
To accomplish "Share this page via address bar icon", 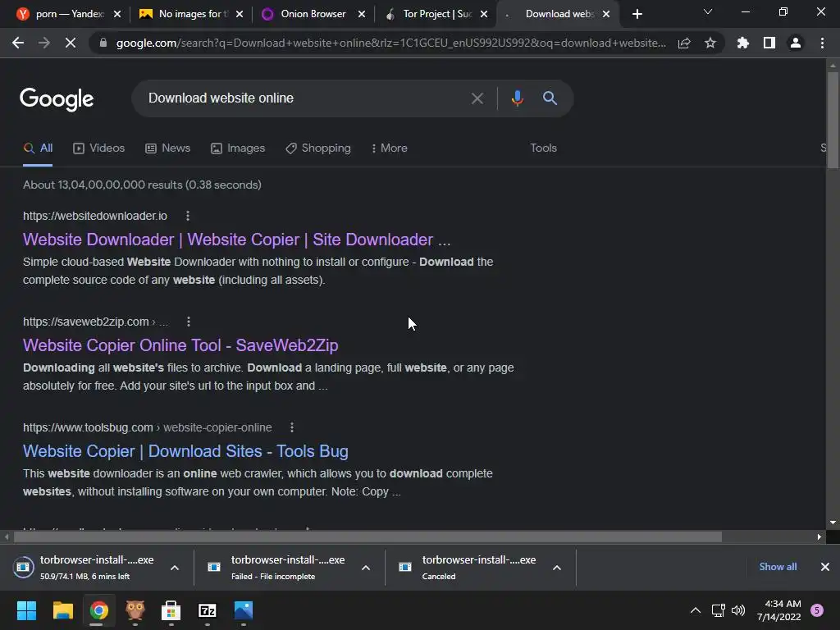I will coord(684,43).
